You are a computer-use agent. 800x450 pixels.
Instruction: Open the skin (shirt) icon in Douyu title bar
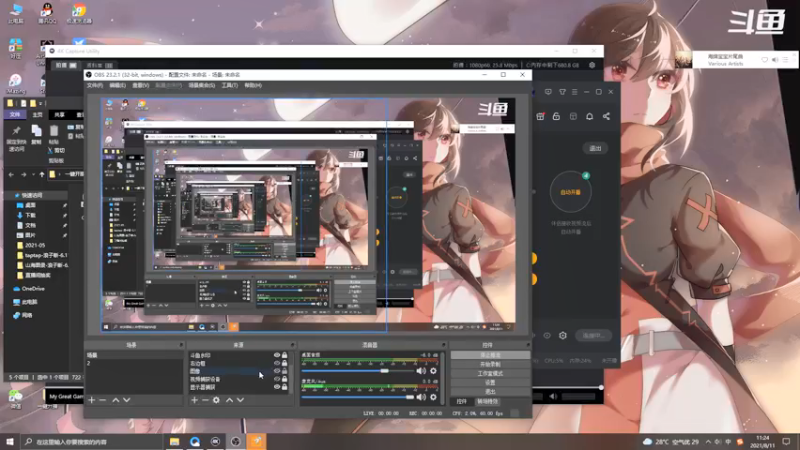coord(562,92)
